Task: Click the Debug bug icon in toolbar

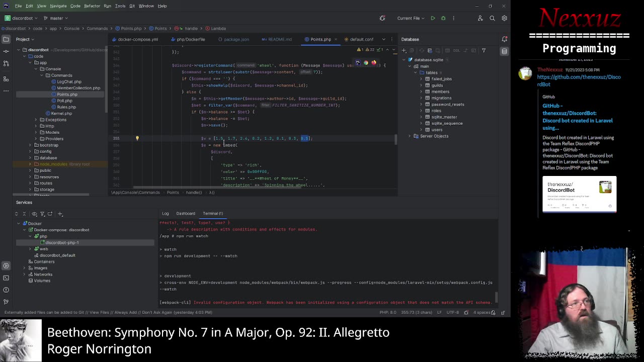Action: [443, 18]
